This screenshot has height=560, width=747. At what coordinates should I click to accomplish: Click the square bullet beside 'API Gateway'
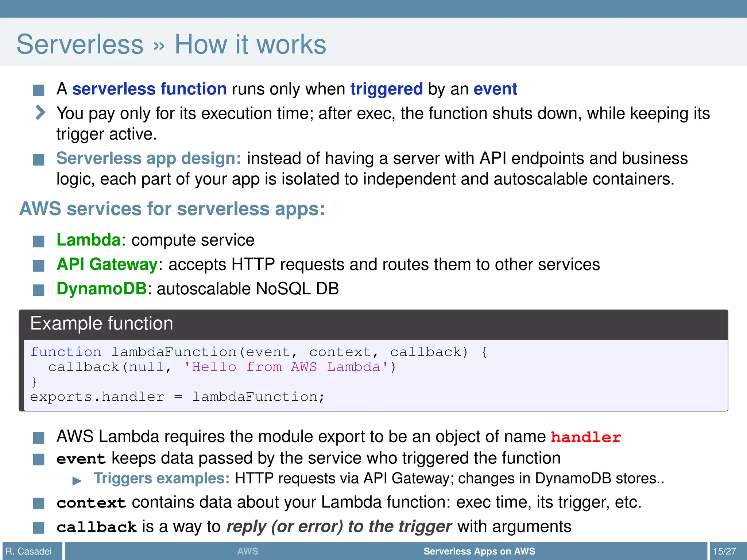tap(39, 266)
